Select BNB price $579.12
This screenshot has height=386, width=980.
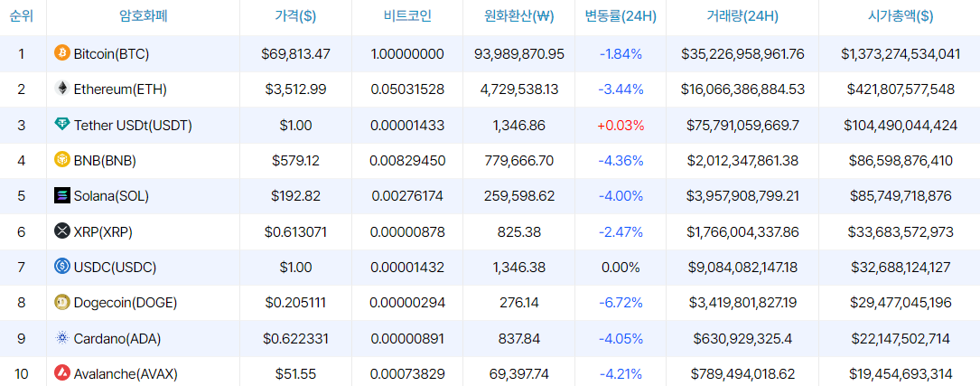pos(295,161)
